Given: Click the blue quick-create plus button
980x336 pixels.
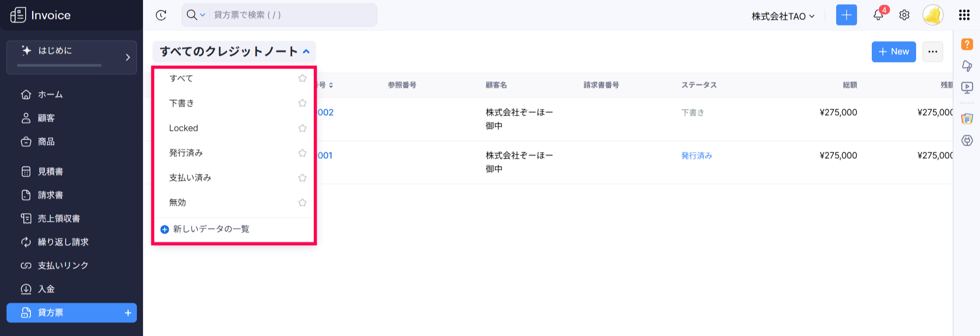Looking at the screenshot, I should [x=846, y=15].
